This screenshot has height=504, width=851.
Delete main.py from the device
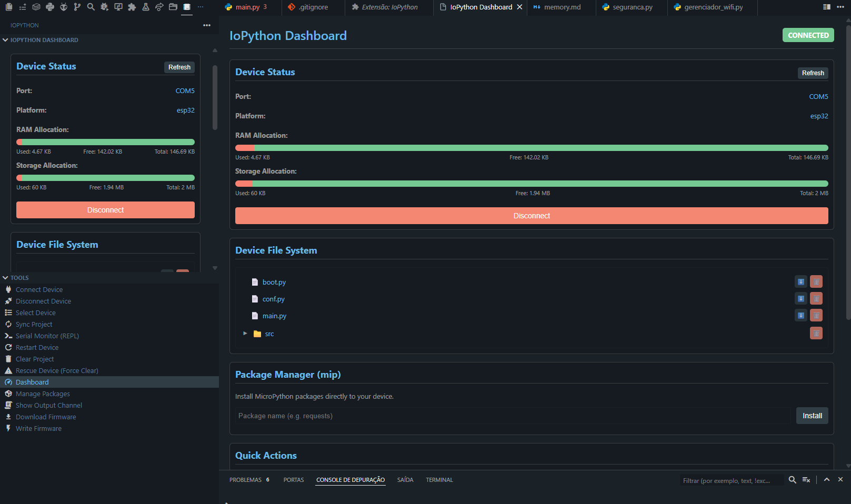816,316
